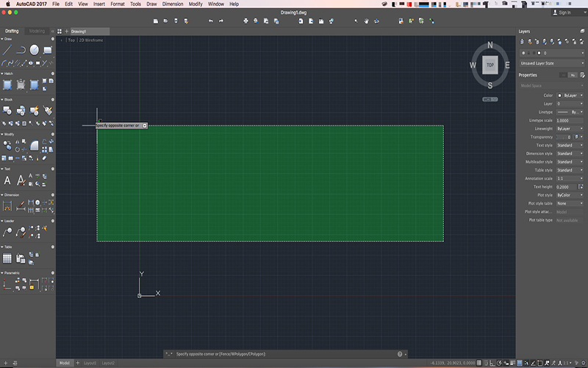The image size is (588, 368).
Task: Open the Draw menu
Action: pos(151,4)
